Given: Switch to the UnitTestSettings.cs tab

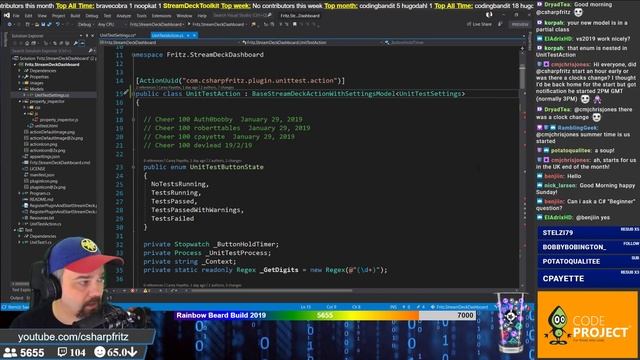Looking at the screenshot, I should [118, 36].
